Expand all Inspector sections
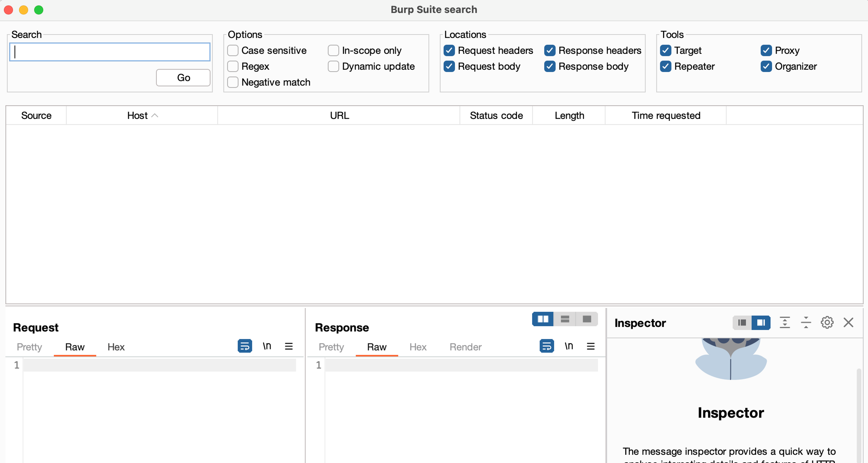868x463 pixels. (785, 323)
